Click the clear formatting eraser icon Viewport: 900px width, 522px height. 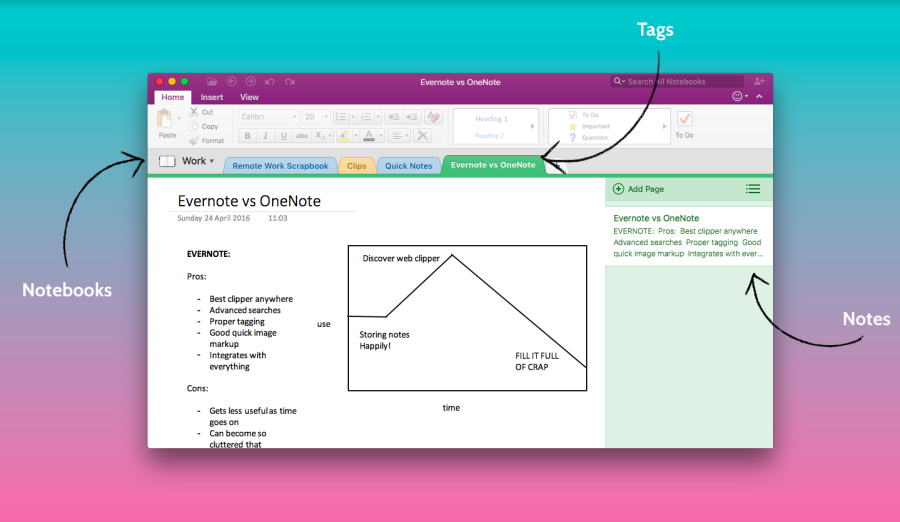click(434, 117)
